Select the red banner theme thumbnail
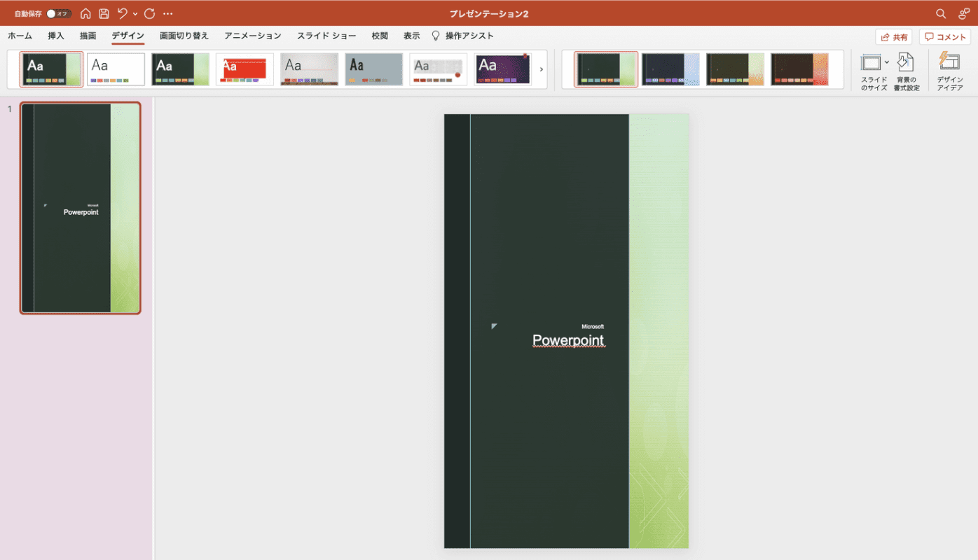Viewport: 978px width, 560px height. coord(245,69)
